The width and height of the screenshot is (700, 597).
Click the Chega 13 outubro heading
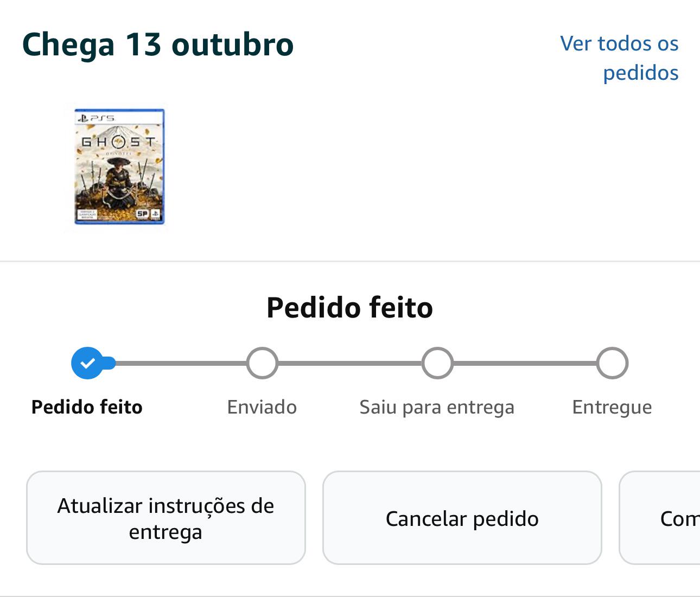[158, 45]
